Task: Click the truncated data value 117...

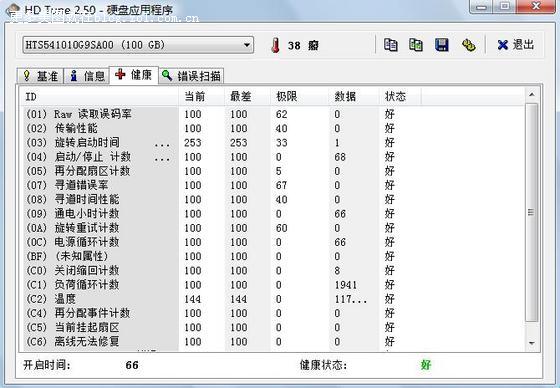Action: pyautogui.click(x=351, y=299)
